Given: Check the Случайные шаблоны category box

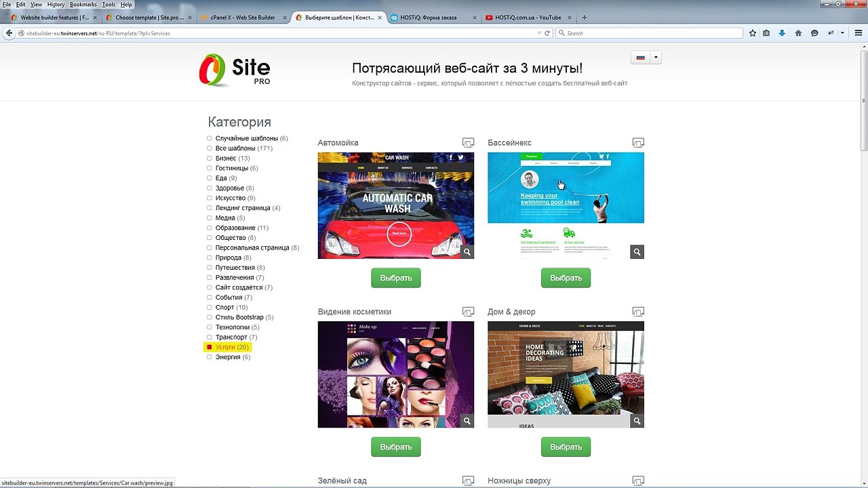Looking at the screenshot, I should click(x=210, y=138).
